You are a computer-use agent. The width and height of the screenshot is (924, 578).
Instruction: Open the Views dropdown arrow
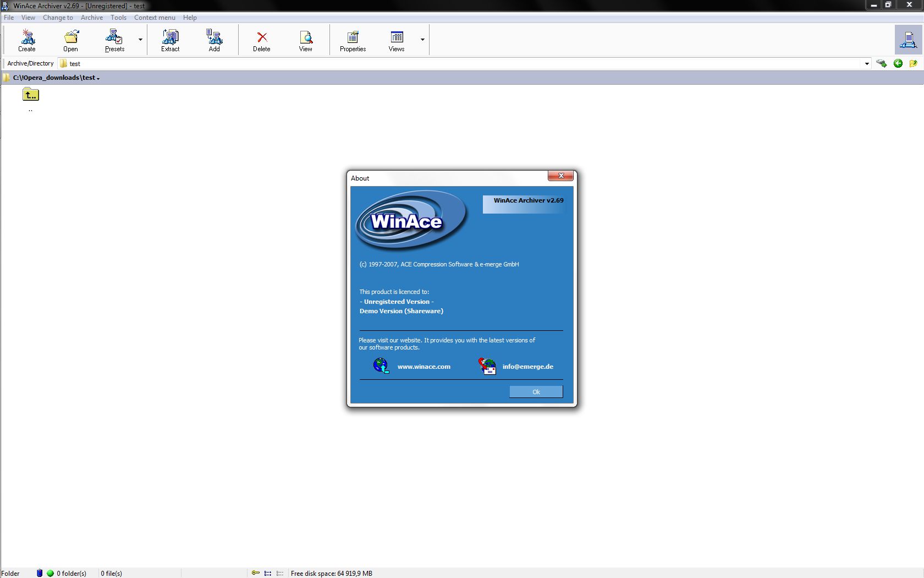point(422,40)
